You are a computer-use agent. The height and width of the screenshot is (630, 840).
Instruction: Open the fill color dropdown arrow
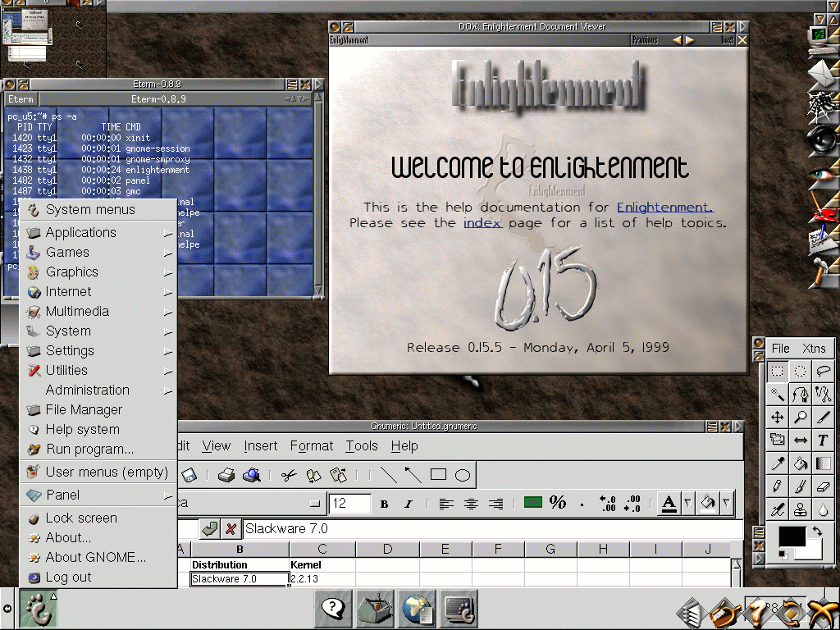coord(726,503)
